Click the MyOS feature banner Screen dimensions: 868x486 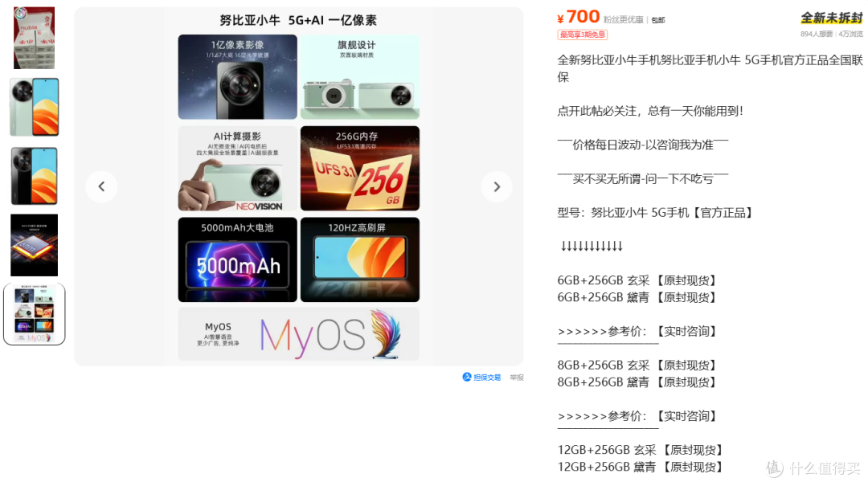point(299,334)
